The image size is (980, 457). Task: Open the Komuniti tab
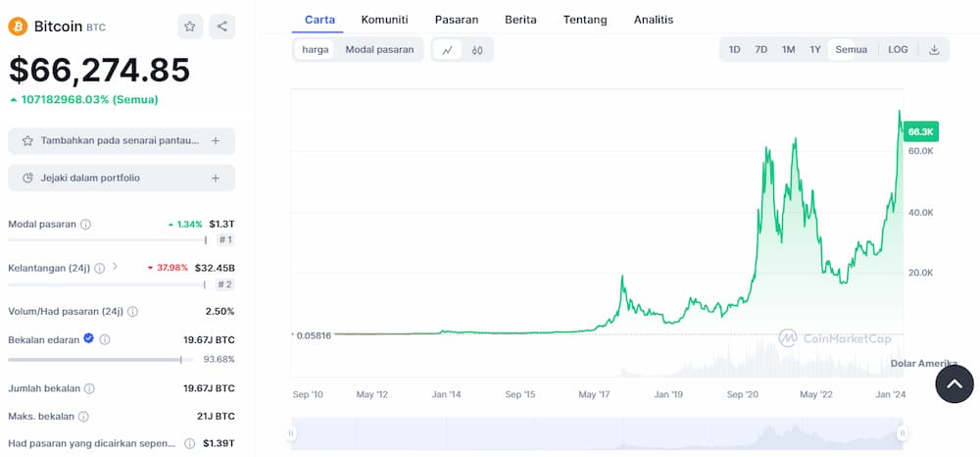(x=384, y=20)
